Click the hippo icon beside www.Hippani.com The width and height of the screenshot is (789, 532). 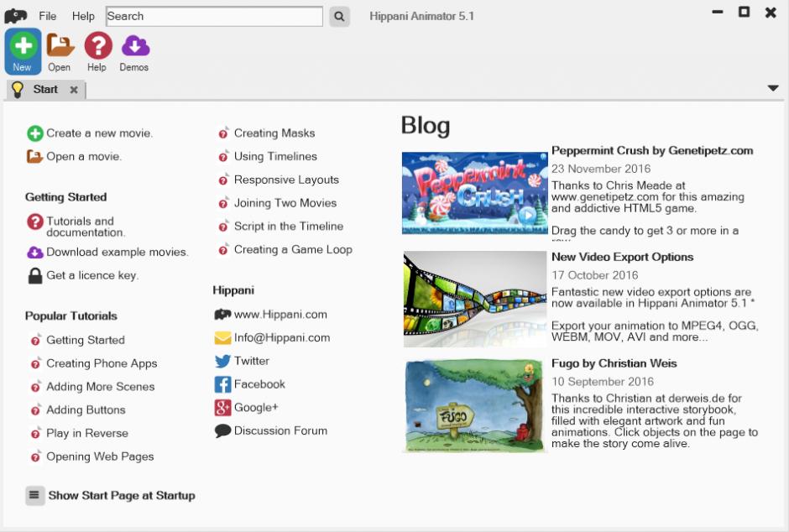222,315
